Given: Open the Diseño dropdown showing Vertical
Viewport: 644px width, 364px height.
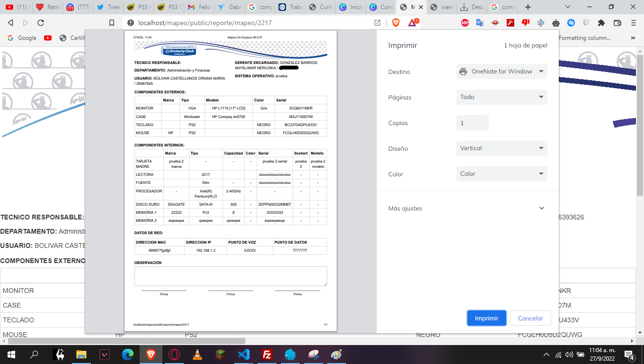Looking at the screenshot, I should 502,148.
